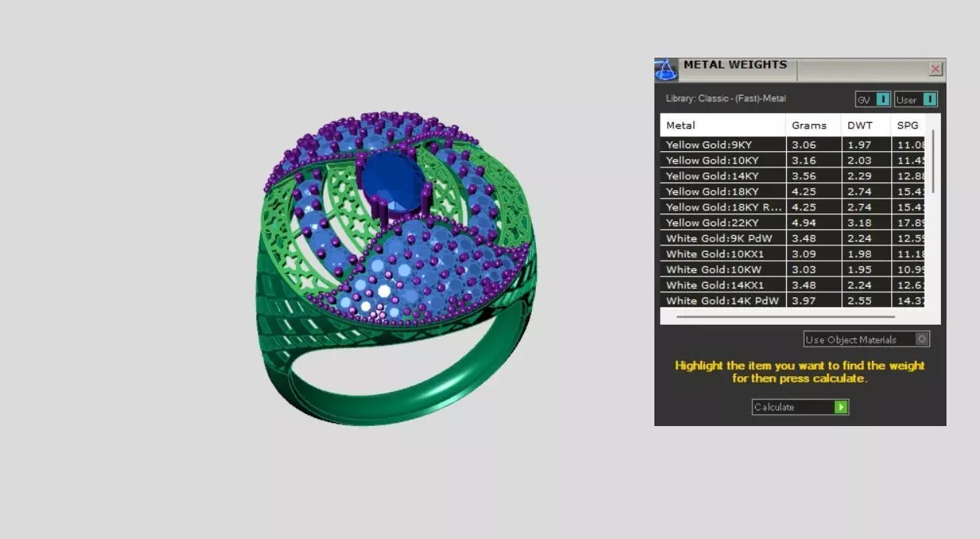The width and height of the screenshot is (980, 539).
Task: Click the 4.94 grams value
Action: pyautogui.click(x=803, y=223)
